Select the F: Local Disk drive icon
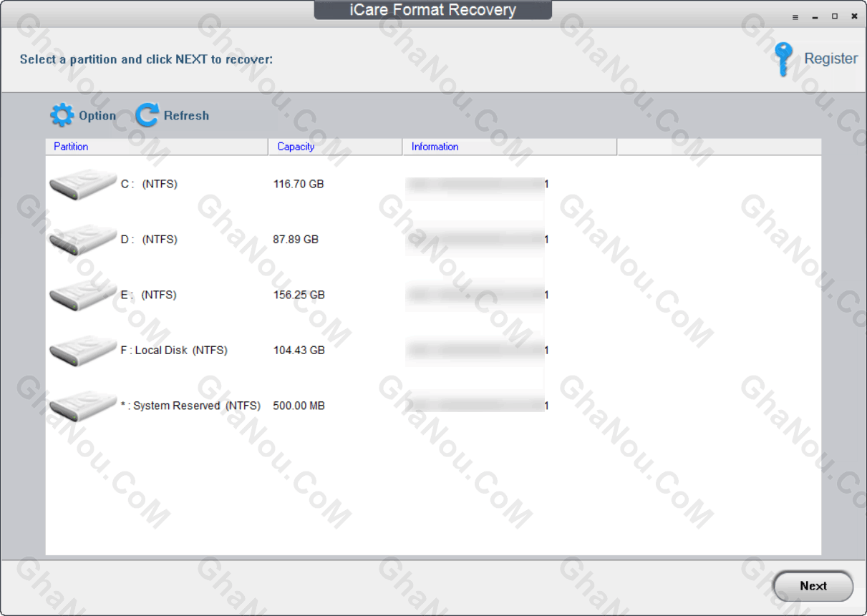The height and width of the screenshot is (616, 867). pos(83,351)
